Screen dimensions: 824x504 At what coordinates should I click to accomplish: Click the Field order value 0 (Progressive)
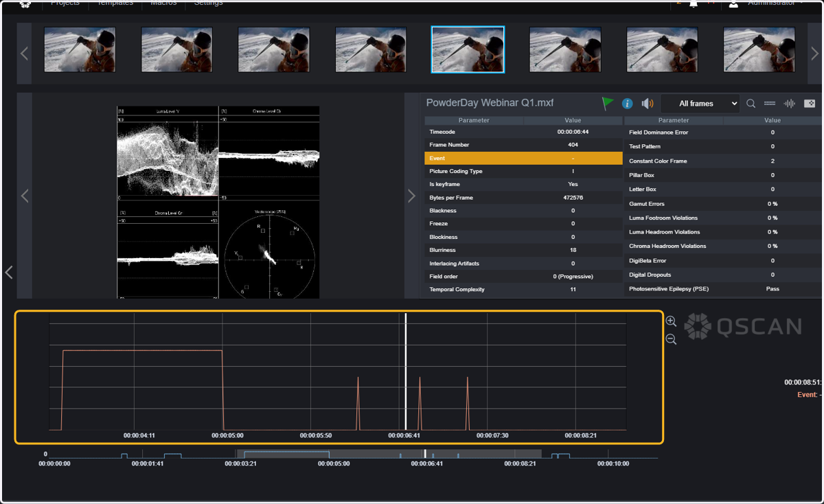(573, 277)
